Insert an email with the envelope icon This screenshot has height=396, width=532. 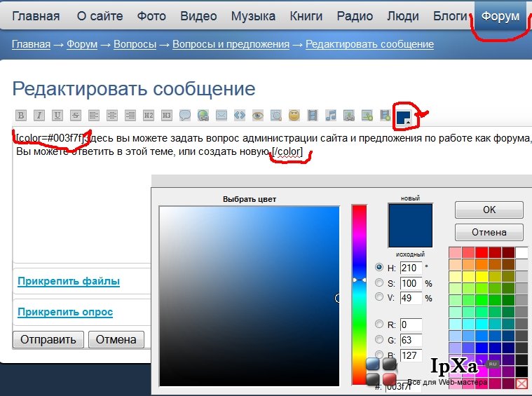tap(221, 116)
